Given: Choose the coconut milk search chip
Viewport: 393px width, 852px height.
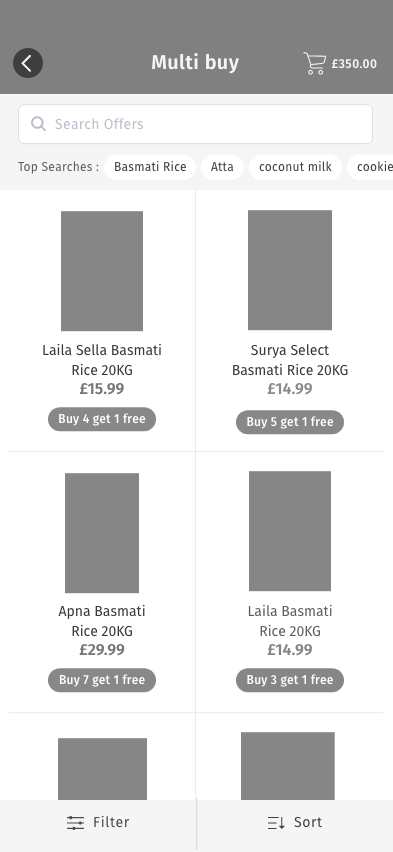Looking at the screenshot, I should tap(295, 167).
